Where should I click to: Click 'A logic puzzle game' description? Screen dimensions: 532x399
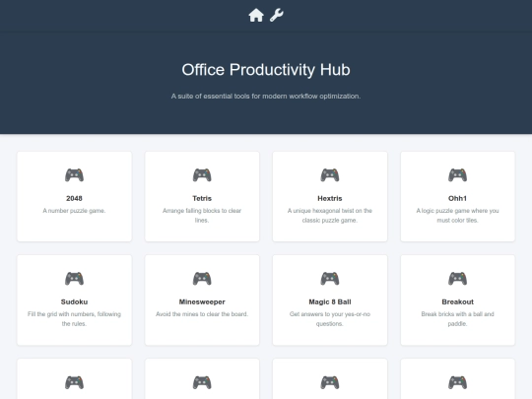458,216
